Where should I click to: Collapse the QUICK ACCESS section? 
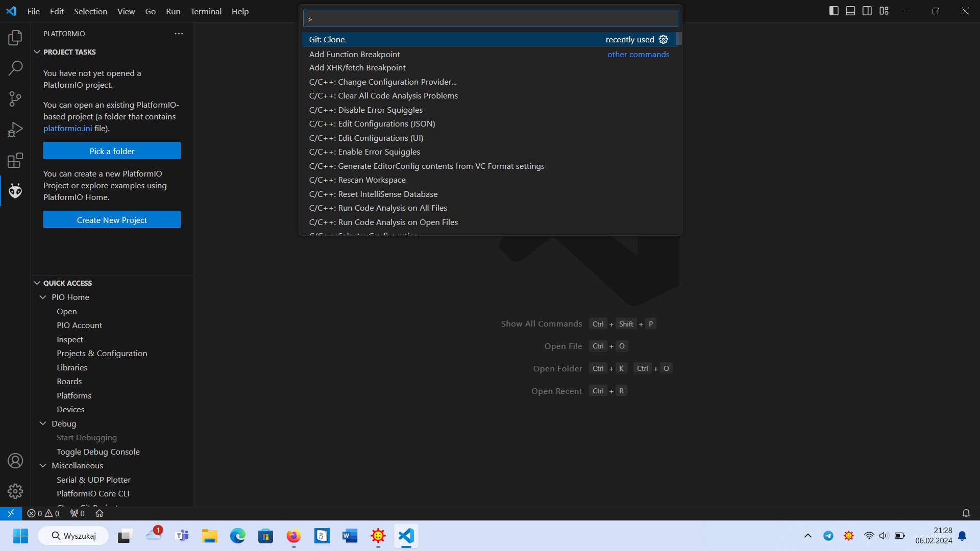pos(37,283)
